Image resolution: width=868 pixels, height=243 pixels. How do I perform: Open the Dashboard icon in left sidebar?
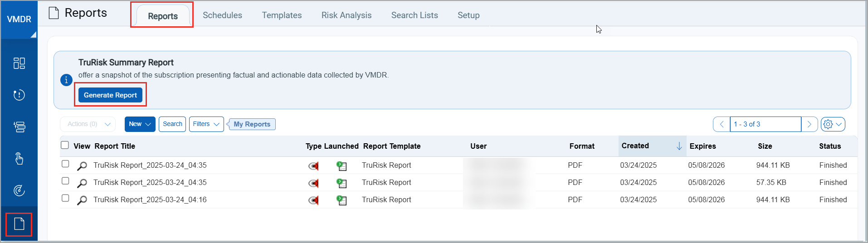pos(19,63)
